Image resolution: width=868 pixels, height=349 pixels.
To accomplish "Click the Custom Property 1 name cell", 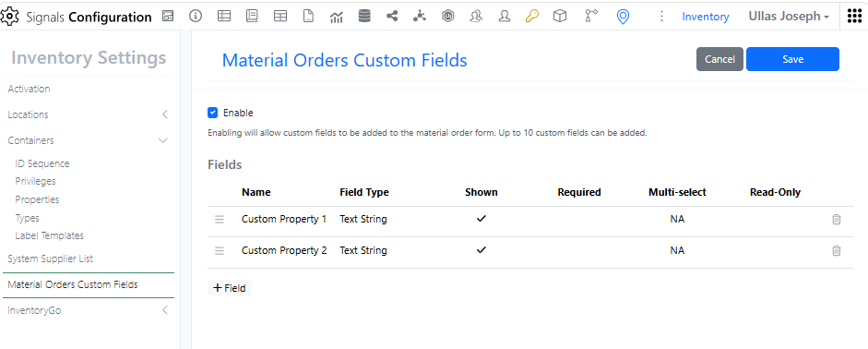I will tap(284, 219).
